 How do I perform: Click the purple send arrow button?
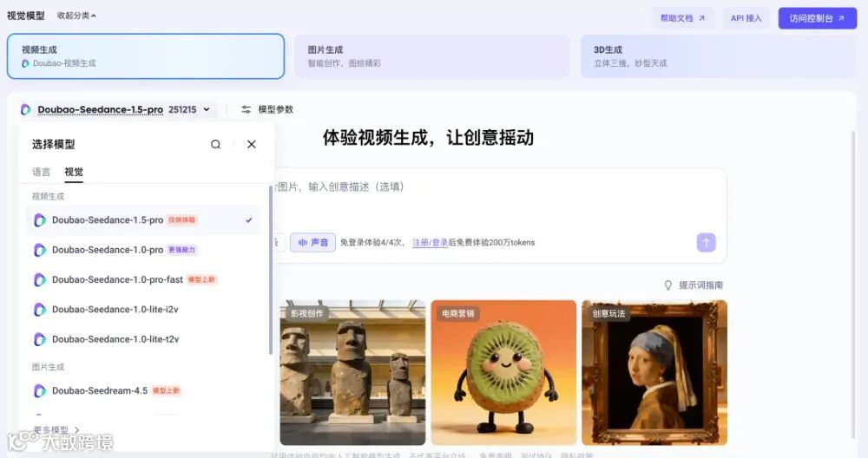coord(706,242)
